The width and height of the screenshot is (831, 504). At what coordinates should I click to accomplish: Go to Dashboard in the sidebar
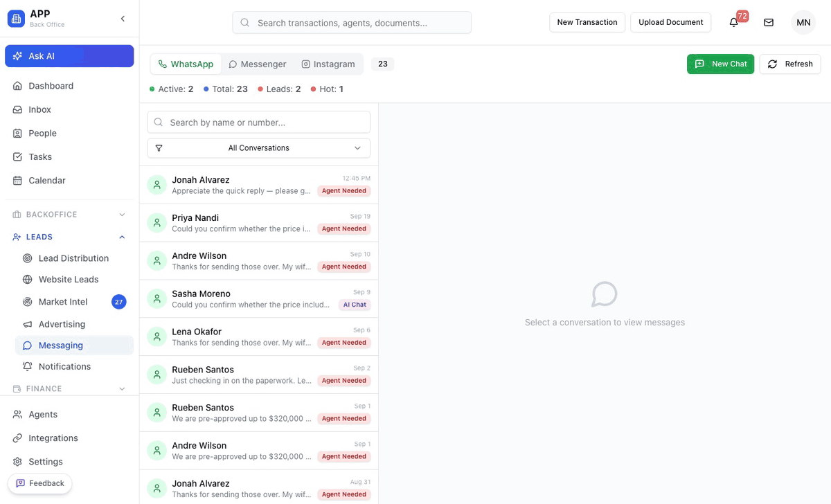tap(69, 86)
